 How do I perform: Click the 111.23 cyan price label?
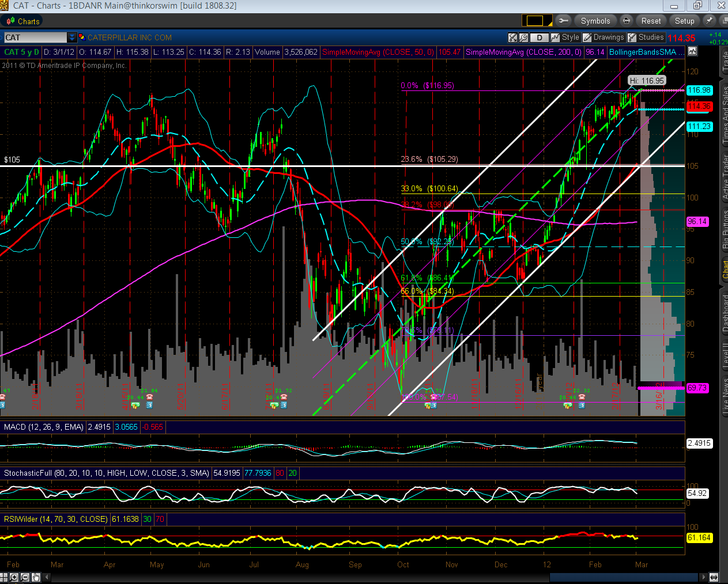point(699,127)
